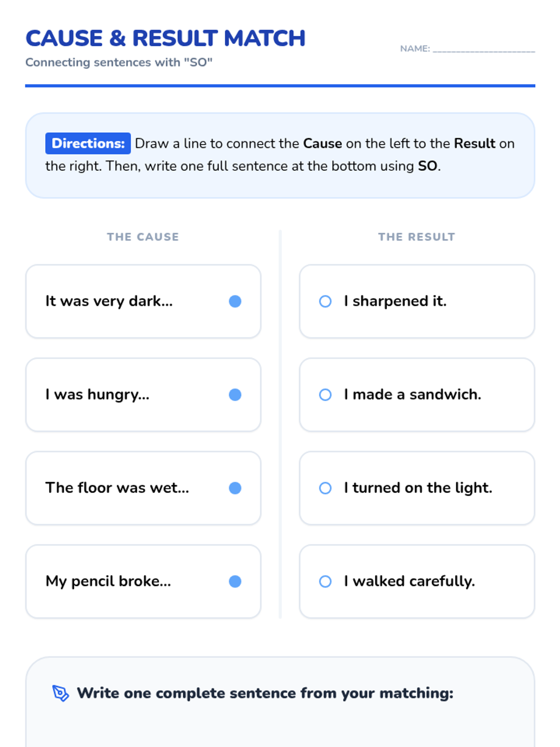Click the 'My pencil broke...' cause text
Viewport: 560px width, 747px height.
108,581
